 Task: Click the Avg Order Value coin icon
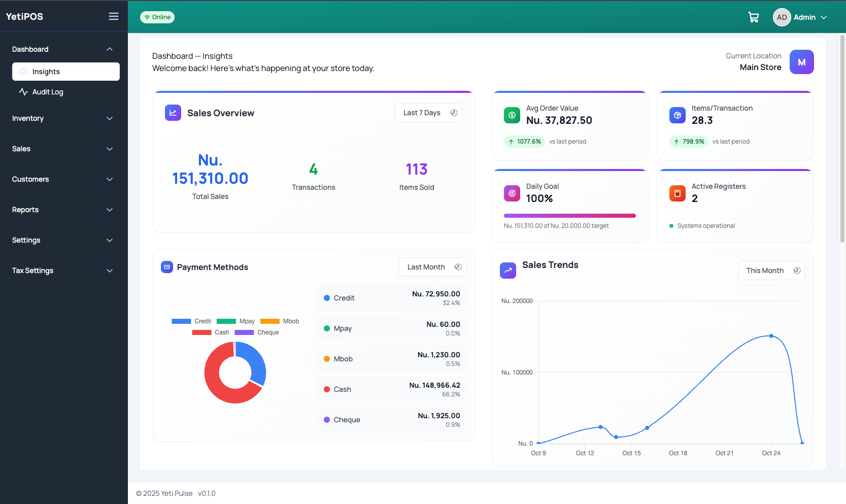[x=512, y=115]
